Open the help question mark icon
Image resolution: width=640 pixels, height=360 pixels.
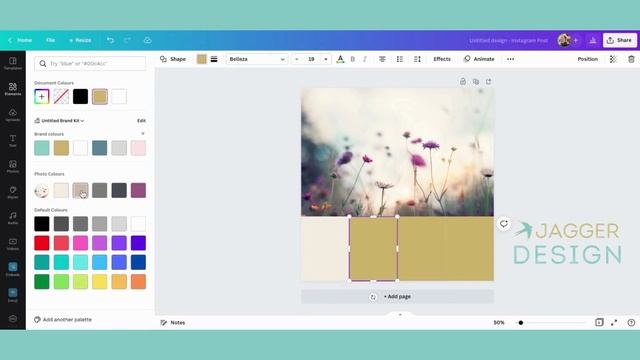coord(631,322)
